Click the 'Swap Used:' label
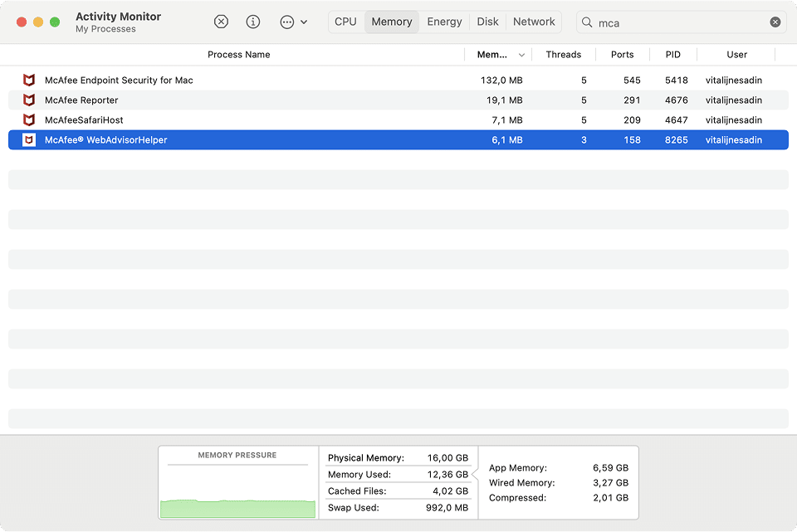The image size is (797, 532). click(x=354, y=508)
